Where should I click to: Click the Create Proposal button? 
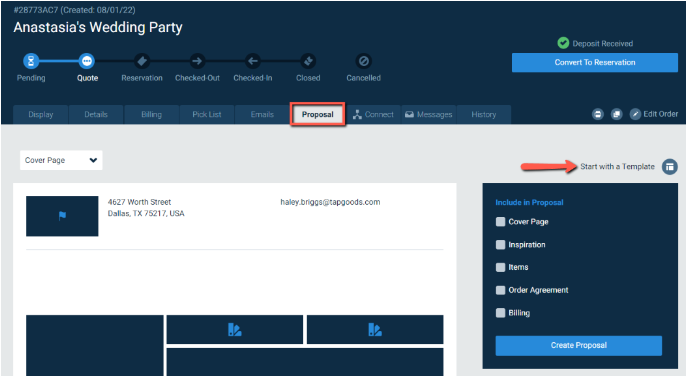click(x=578, y=345)
